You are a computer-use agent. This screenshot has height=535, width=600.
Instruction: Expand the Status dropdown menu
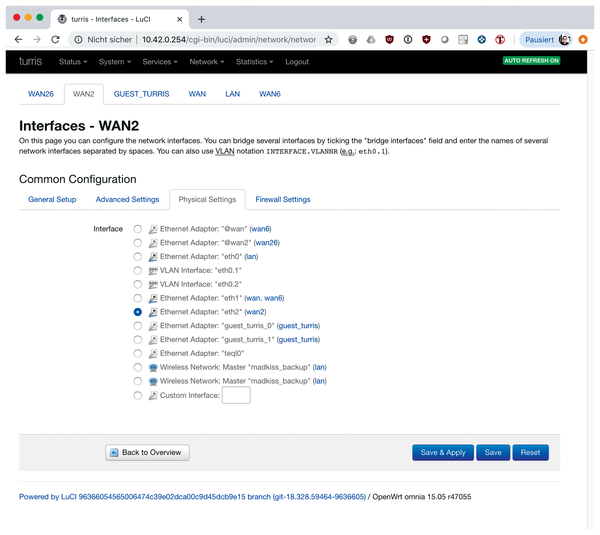pos(73,62)
